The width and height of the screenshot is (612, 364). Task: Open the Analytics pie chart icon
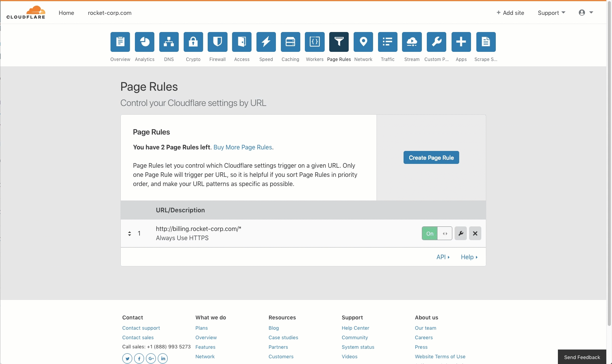[144, 42]
